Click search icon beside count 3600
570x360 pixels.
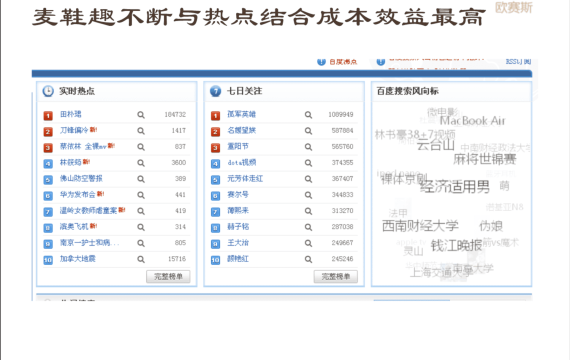pos(141,163)
